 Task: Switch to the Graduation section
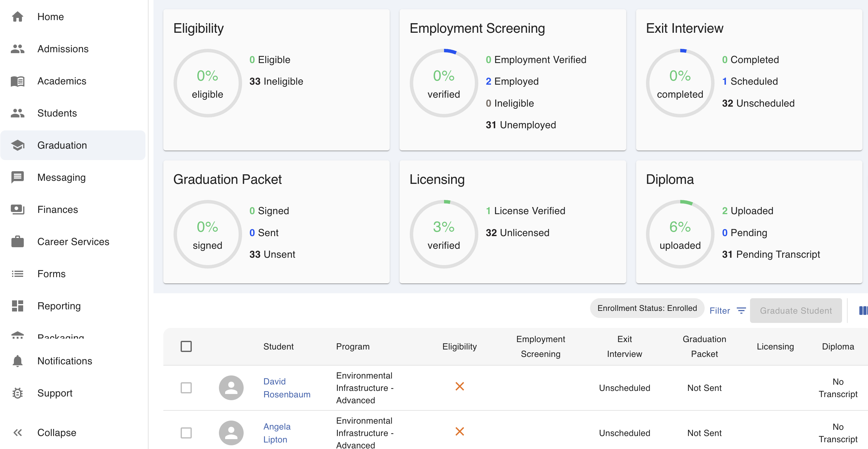[62, 145]
